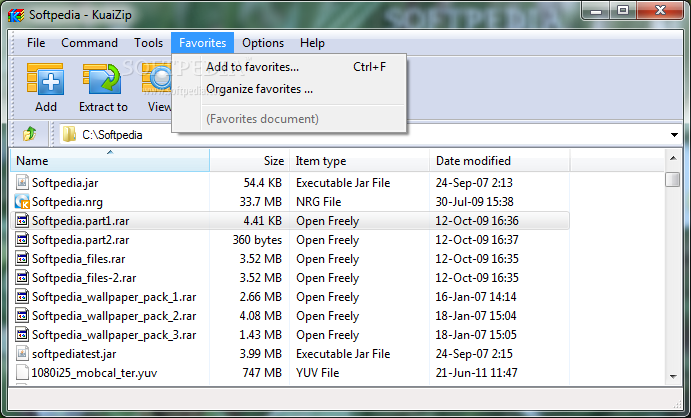Select Softpedia_wallpaper_pack_3.rar file name
The width and height of the screenshot is (691, 418).
(114, 335)
